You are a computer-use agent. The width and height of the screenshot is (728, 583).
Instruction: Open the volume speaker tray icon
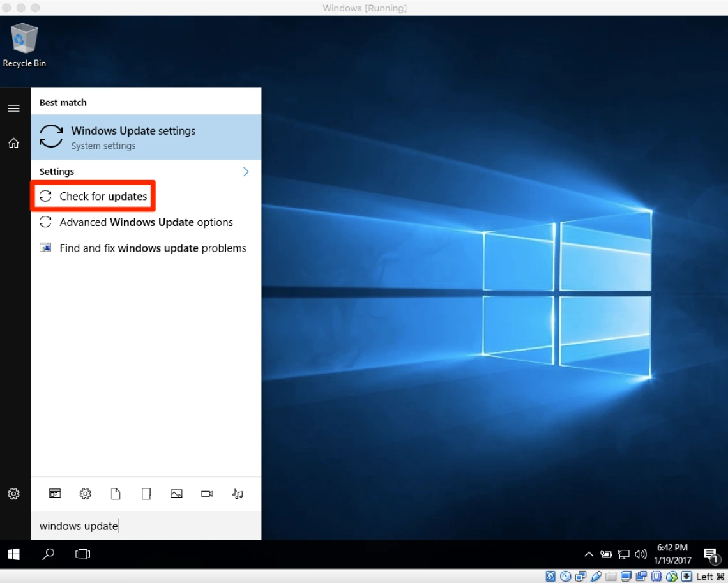click(x=641, y=554)
